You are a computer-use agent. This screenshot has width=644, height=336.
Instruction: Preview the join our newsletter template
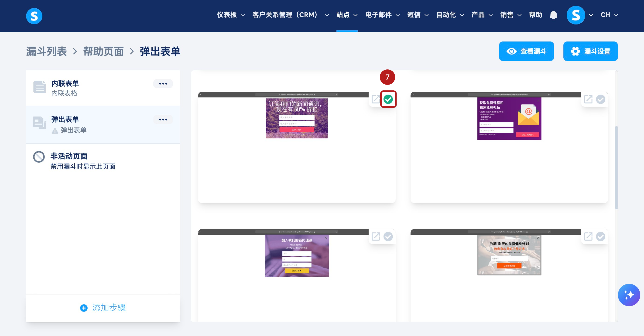(x=375, y=236)
